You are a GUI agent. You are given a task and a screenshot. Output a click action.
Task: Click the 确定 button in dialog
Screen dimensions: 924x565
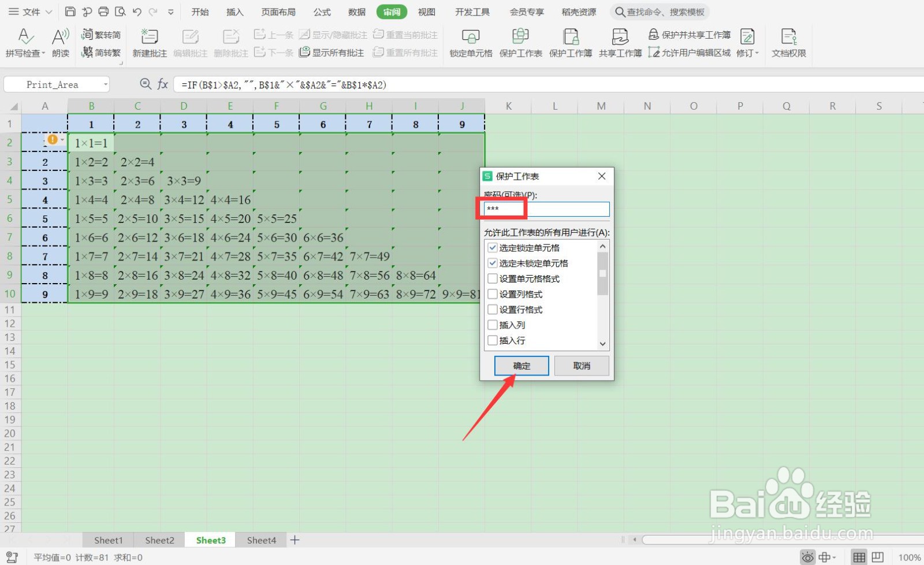(521, 366)
